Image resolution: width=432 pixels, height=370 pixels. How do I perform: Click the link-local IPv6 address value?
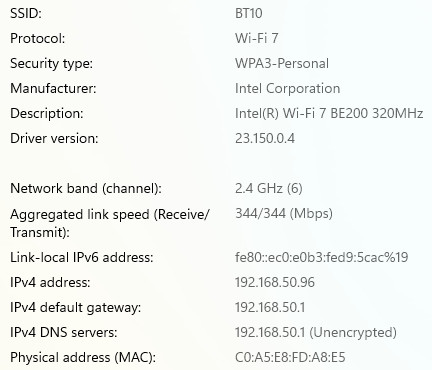(x=321, y=257)
